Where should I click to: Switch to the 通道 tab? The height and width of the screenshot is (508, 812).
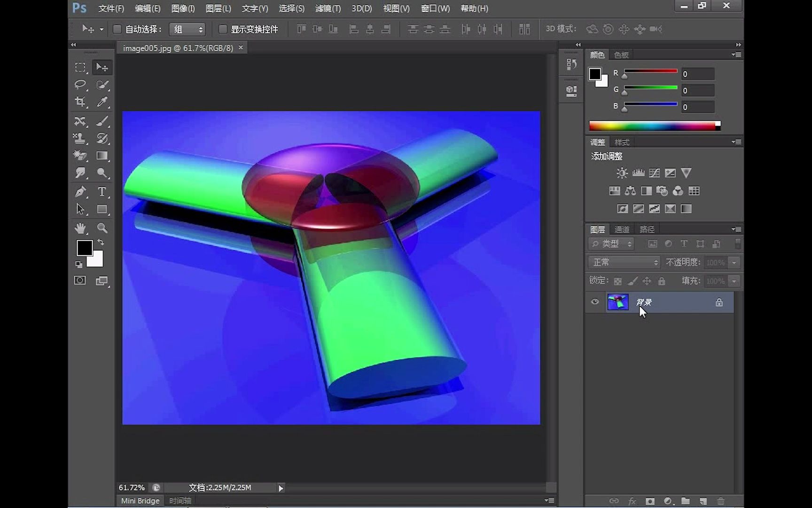point(622,229)
